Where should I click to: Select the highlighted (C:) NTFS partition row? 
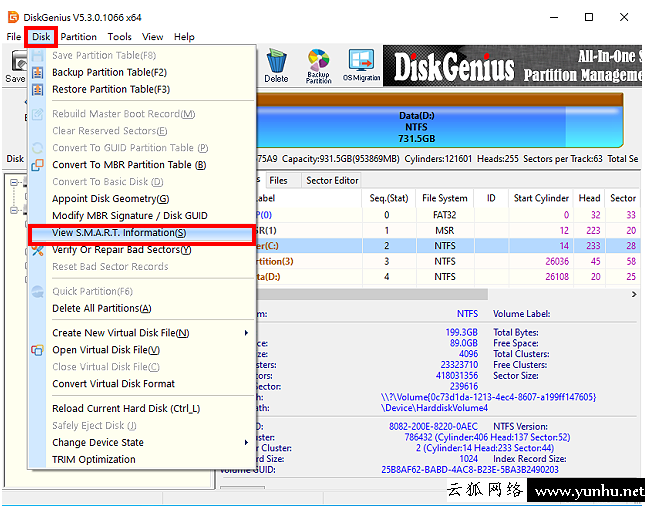448,246
